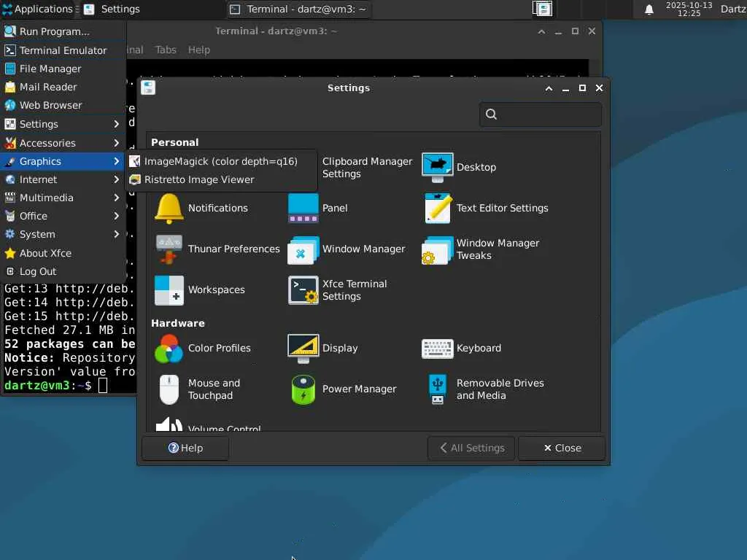The image size is (747, 560).
Task: Click the notification bell in the top panel
Action: coord(649,9)
